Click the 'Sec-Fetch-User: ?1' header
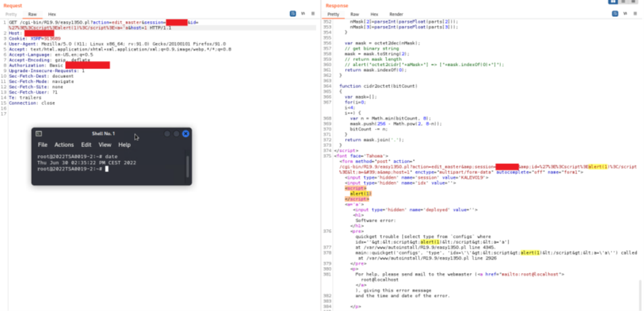 point(33,92)
